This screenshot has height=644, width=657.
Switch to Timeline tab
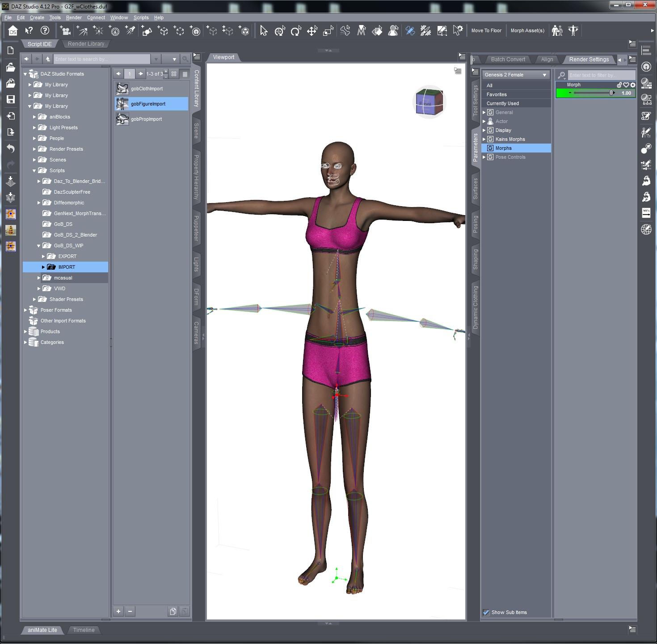[x=84, y=630]
